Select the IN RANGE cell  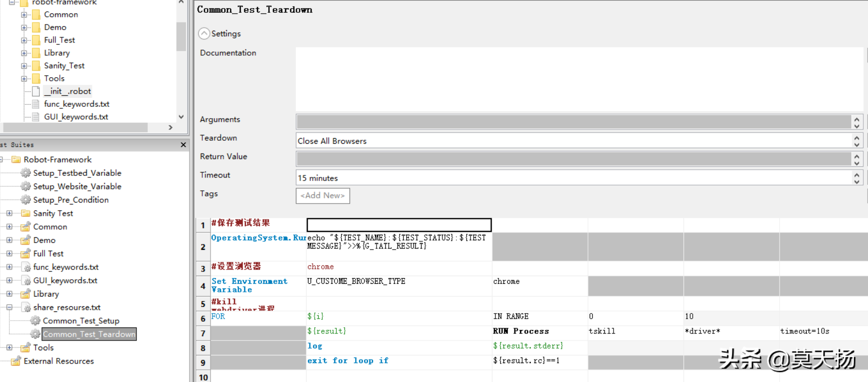point(540,318)
